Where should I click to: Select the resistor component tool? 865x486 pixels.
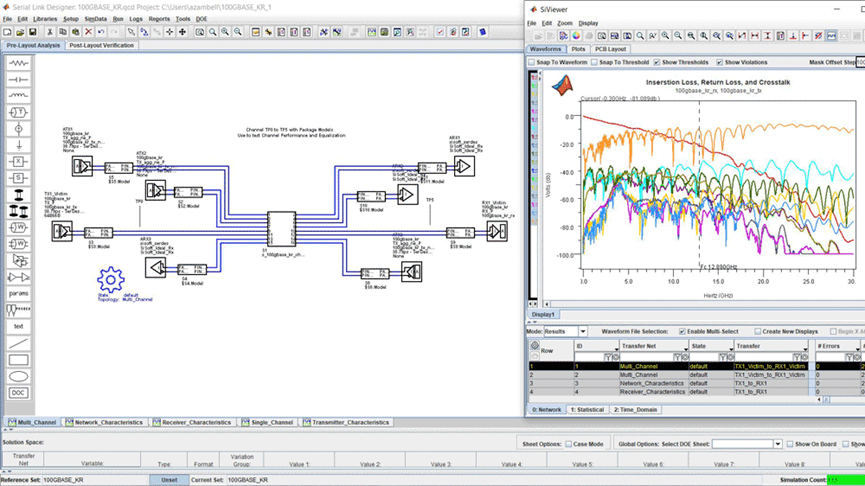pyautogui.click(x=19, y=63)
